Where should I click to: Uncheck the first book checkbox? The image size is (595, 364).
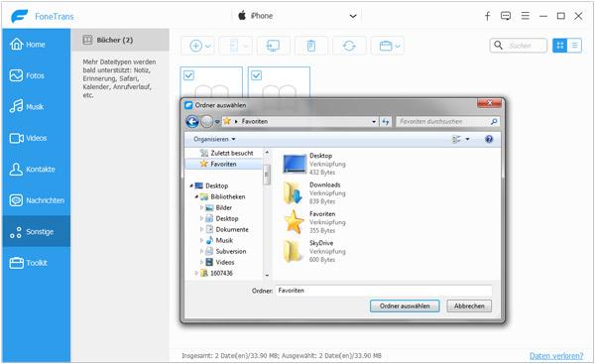(189, 75)
